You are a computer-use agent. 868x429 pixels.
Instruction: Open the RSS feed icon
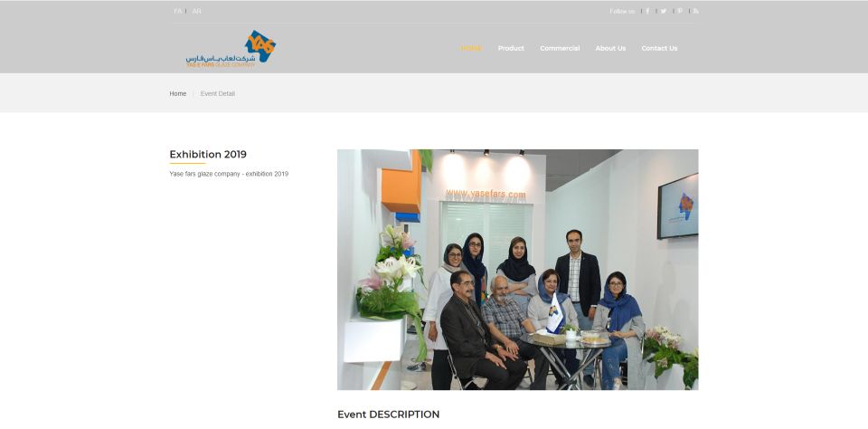(696, 11)
